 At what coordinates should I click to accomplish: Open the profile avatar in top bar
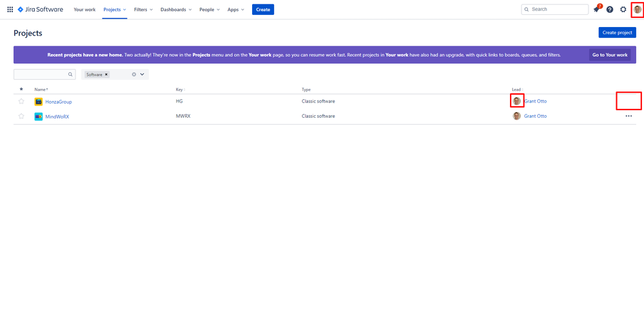pyautogui.click(x=637, y=10)
